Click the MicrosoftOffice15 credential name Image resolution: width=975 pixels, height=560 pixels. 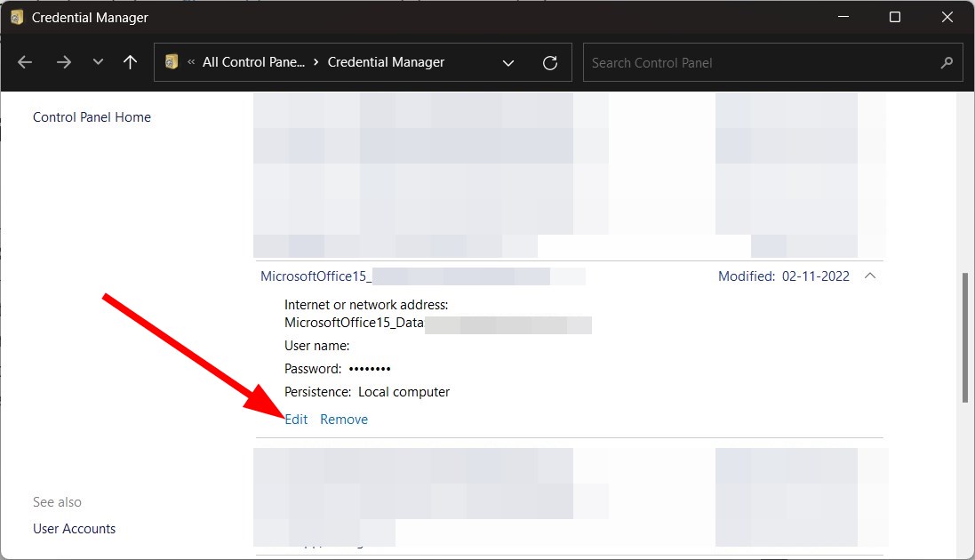[x=316, y=276]
